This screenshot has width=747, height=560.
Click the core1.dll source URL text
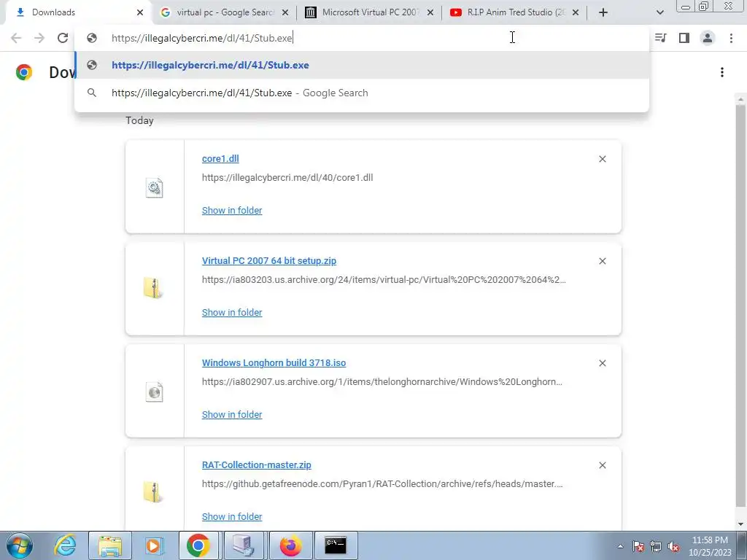tap(287, 178)
